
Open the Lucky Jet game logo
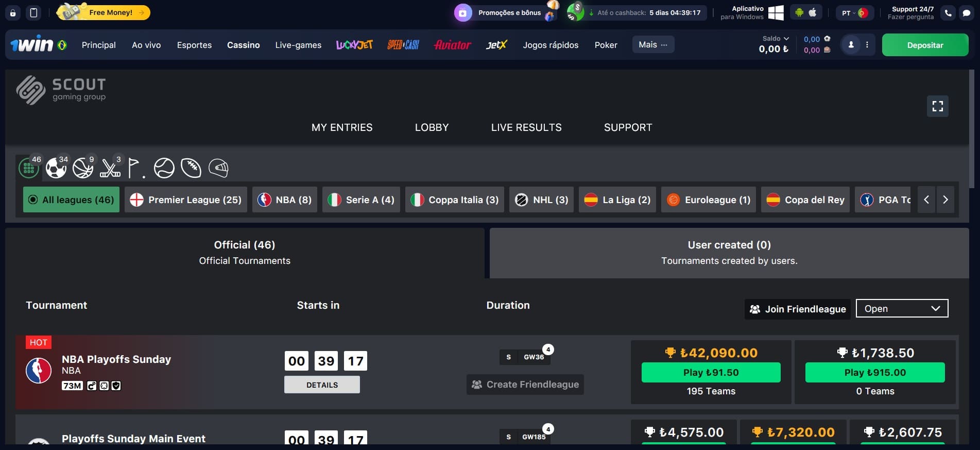tap(354, 45)
